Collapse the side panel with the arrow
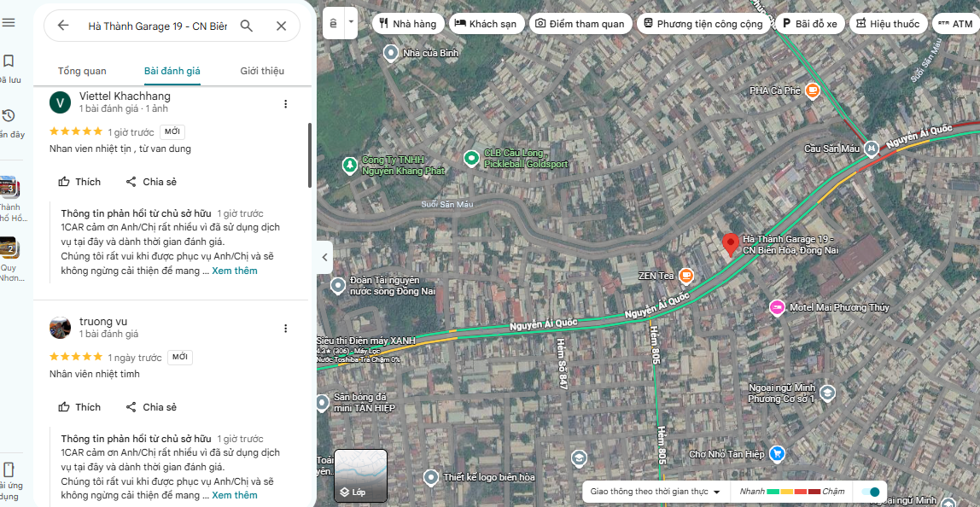980x507 pixels. pos(324,257)
